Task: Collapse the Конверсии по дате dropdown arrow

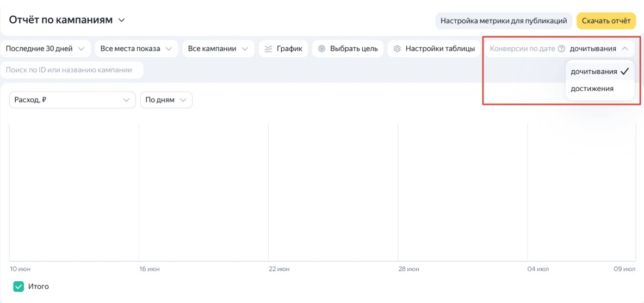Action: click(625, 49)
